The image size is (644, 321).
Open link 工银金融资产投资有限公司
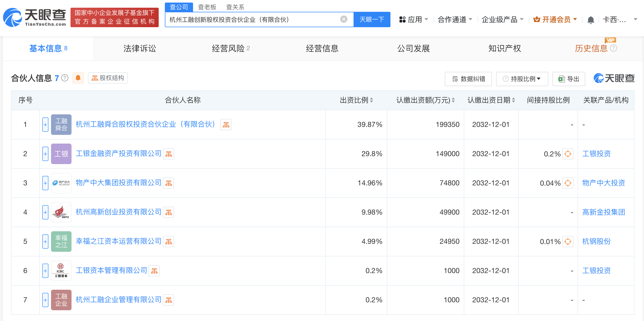(118, 154)
